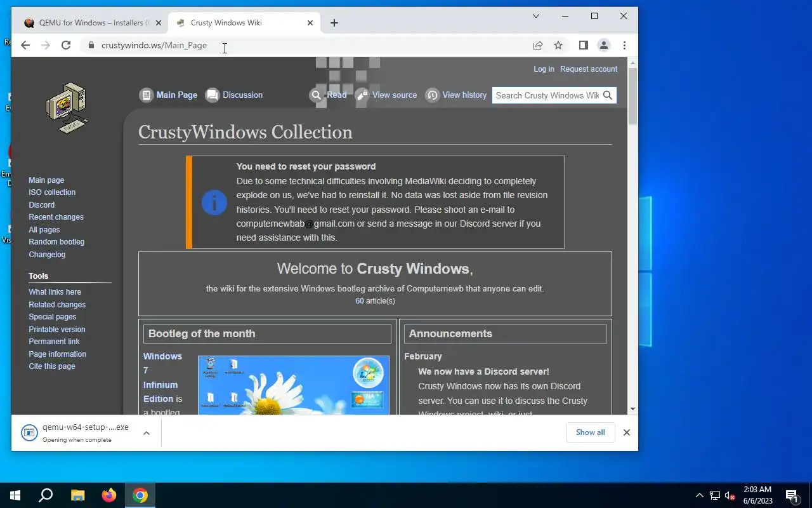Open ISO collection in sidebar
The width and height of the screenshot is (812, 508).
[52, 192]
